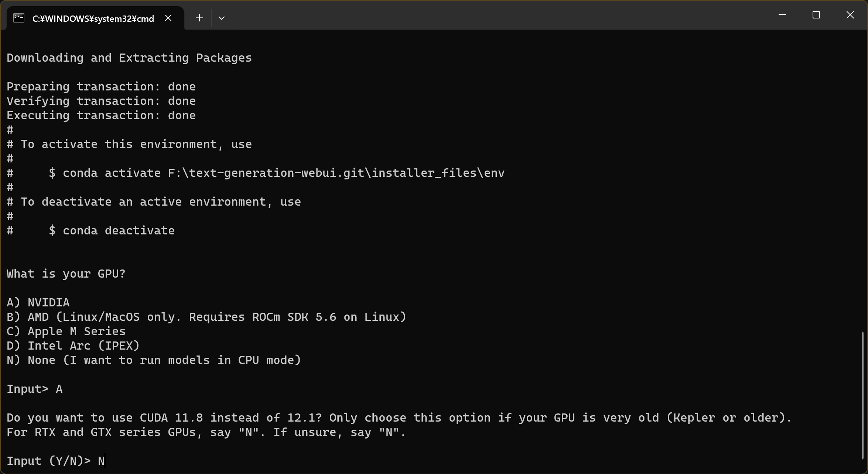
Task: Click the Input (Y/N)> prompt line
Action: 56,461
